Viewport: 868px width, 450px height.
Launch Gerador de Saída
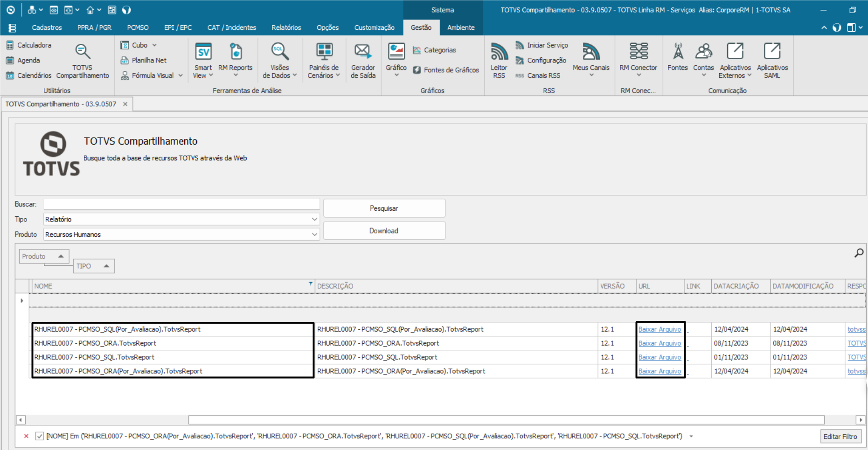click(363, 61)
